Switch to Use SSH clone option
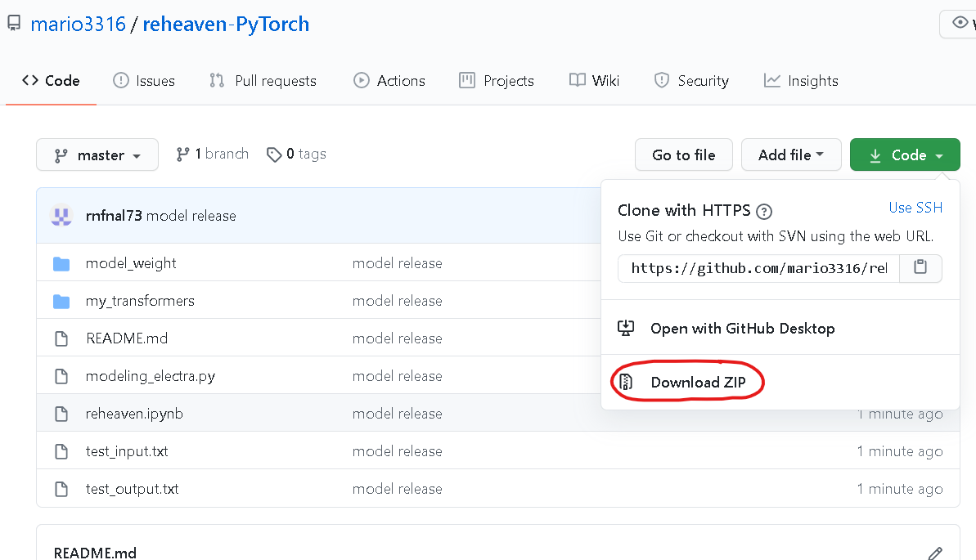 coord(915,208)
